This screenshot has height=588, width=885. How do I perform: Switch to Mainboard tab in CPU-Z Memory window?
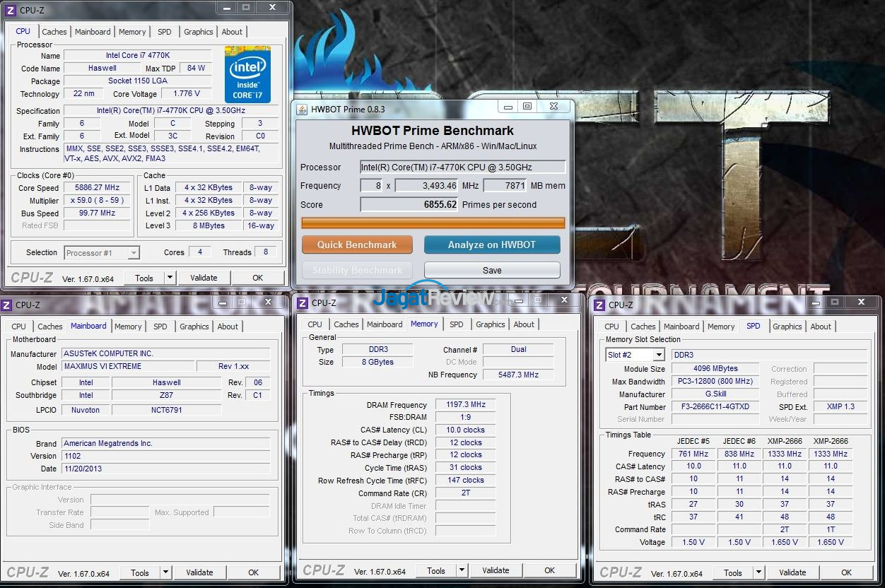385,324
